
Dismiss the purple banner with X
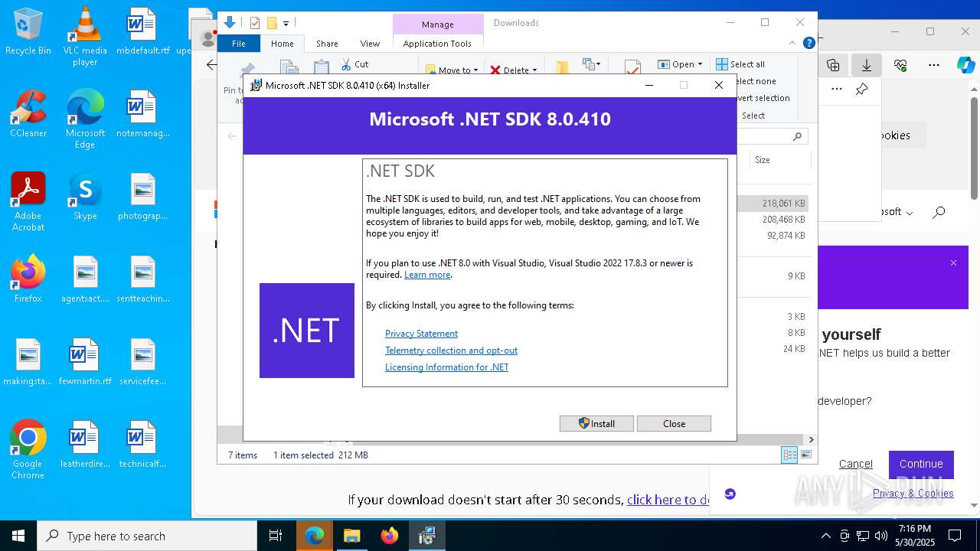point(953,263)
